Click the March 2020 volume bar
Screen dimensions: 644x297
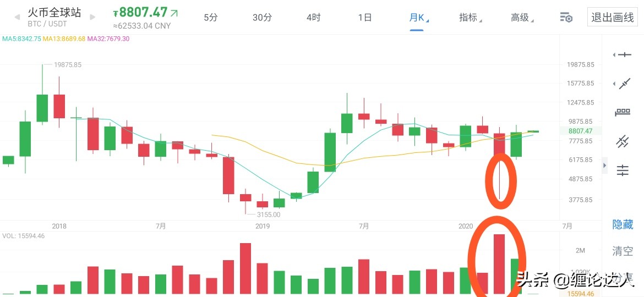click(x=499, y=264)
